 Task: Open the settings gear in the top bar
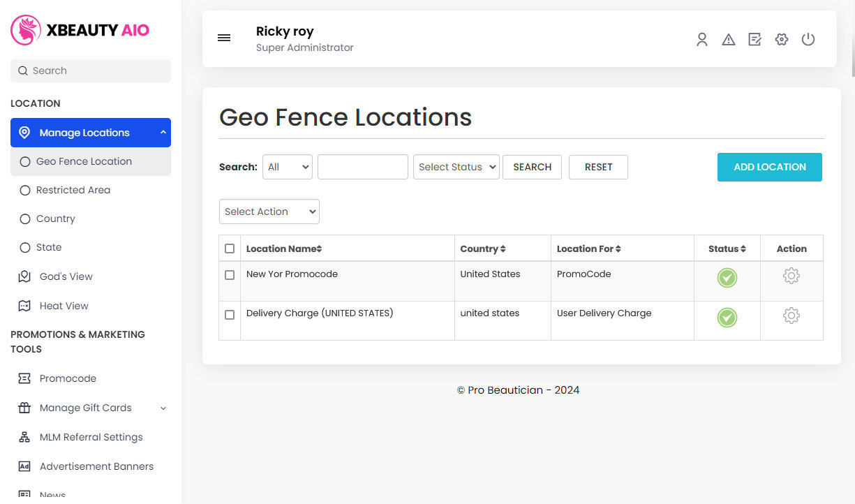tap(781, 40)
